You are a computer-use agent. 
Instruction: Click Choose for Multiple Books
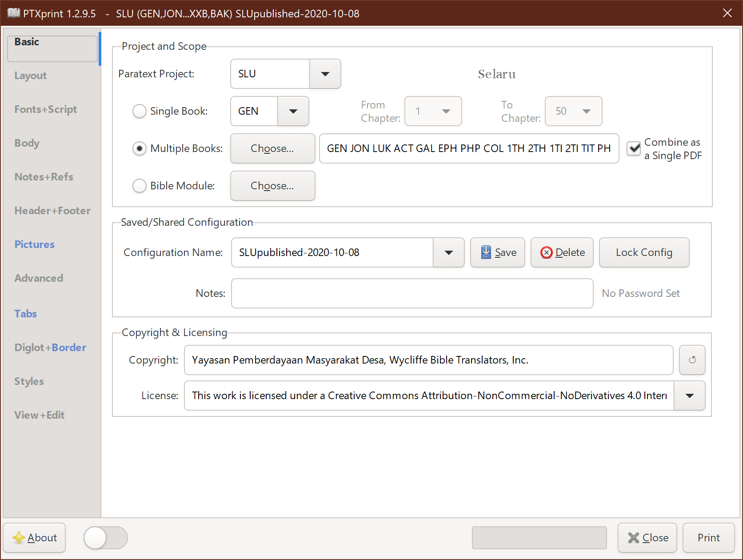point(272,148)
